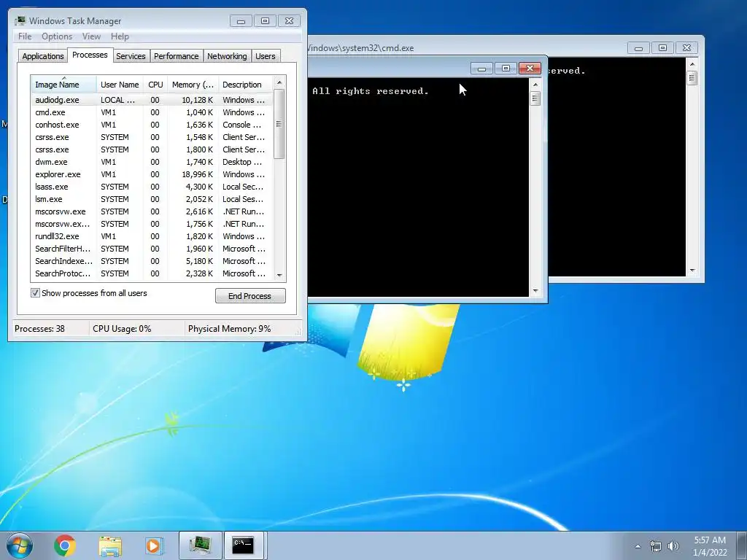The image size is (747, 560).
Task: Open the File menu in Task Manager
Action: click(x=25, y=36)
